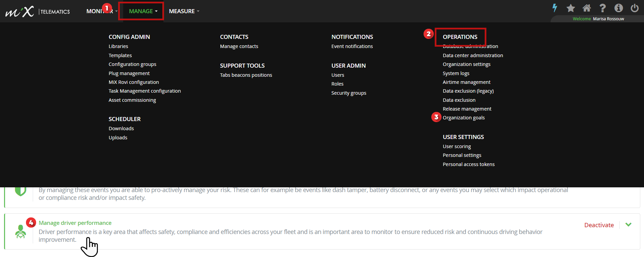Image resolution: width=644 pixels, height=257 pixels.
Task: Open Data center administration
Action: click(473, 55)
